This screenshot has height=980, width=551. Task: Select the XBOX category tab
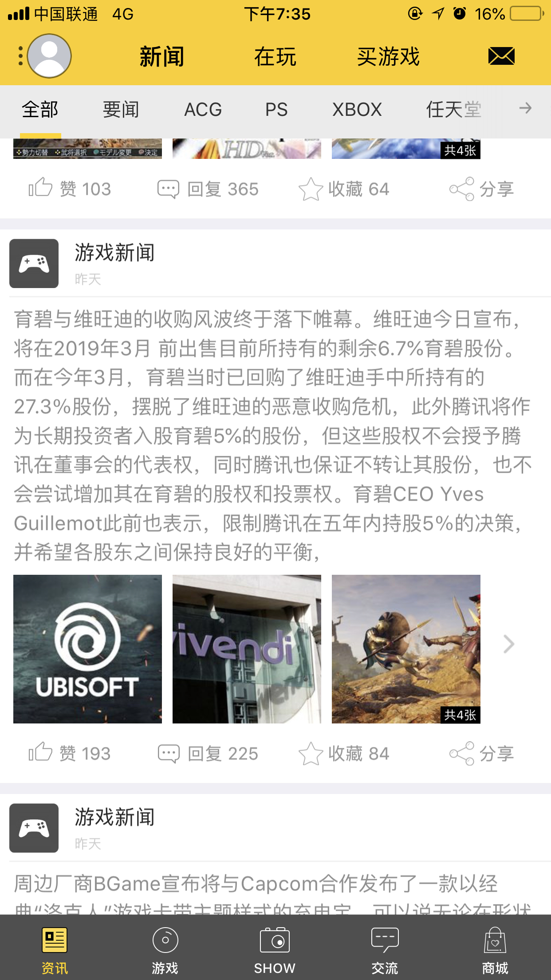357,110
